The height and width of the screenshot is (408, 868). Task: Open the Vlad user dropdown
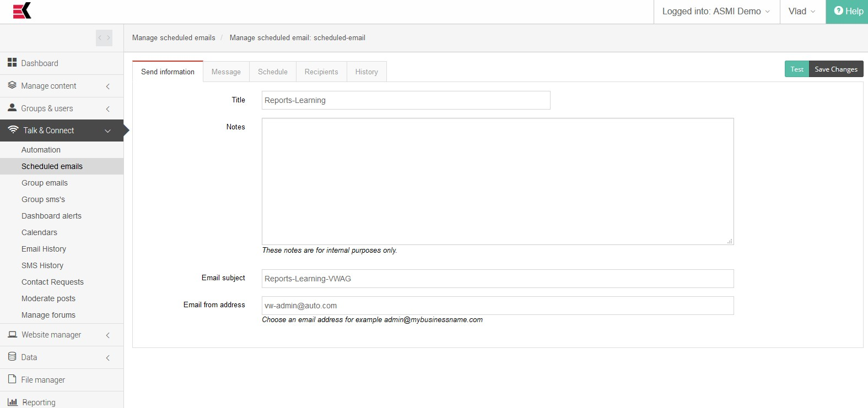tap(802, 12)
